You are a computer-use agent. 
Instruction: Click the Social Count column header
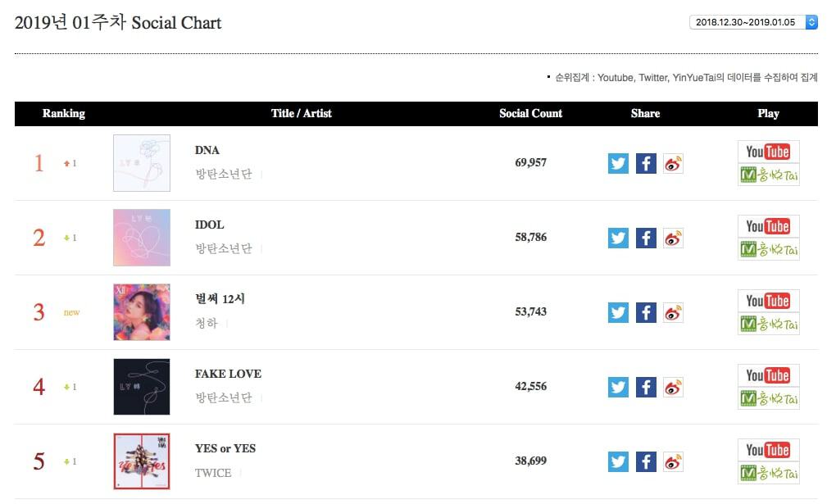click(x=530, y=114)
